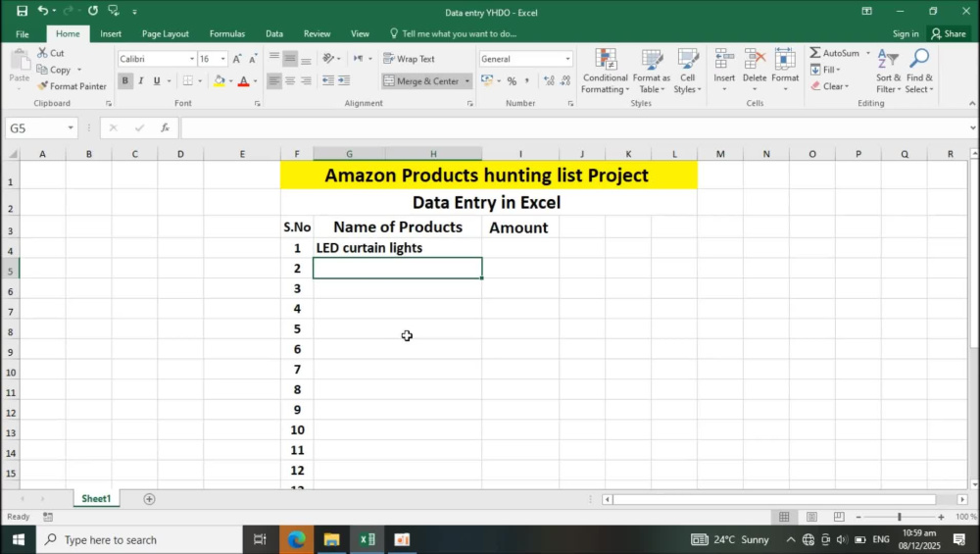Image resolution: width=980 pixels, height=554 pixels.
Task: Set Align Right for cell
Action: point(306,80)
